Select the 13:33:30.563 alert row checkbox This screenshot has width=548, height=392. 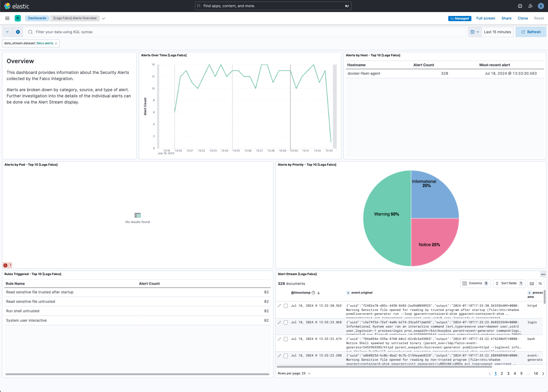pos(286,306)
